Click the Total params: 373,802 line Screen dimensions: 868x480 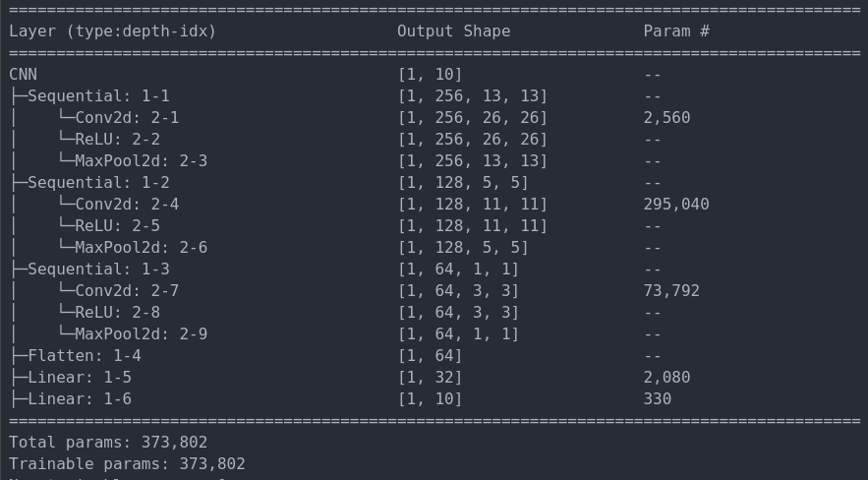click(108, 443)
